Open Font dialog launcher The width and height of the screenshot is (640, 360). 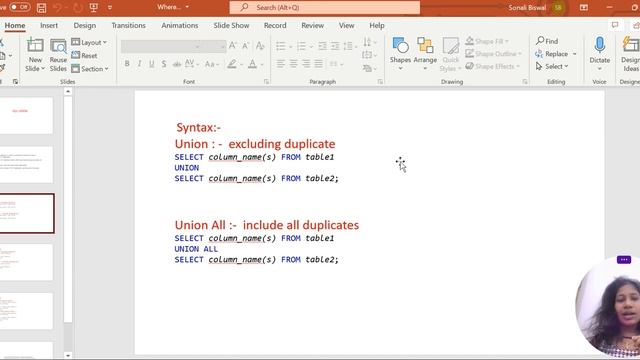coord(266,82)
